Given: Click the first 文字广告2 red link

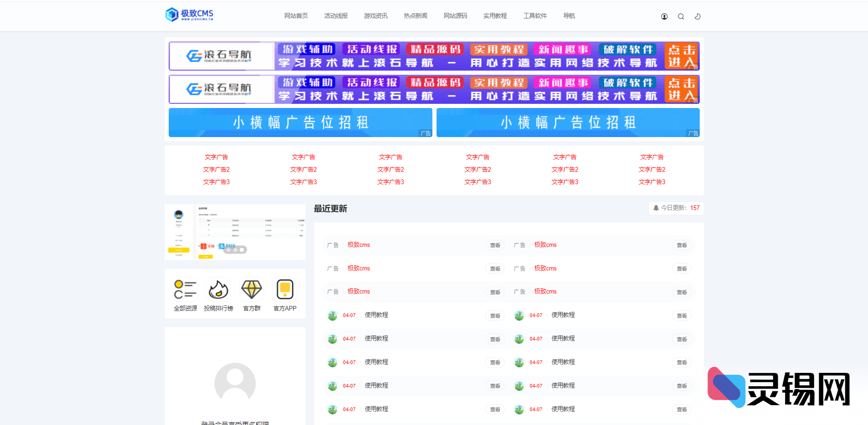Looking at the screenshot, I should coord(216,170).
